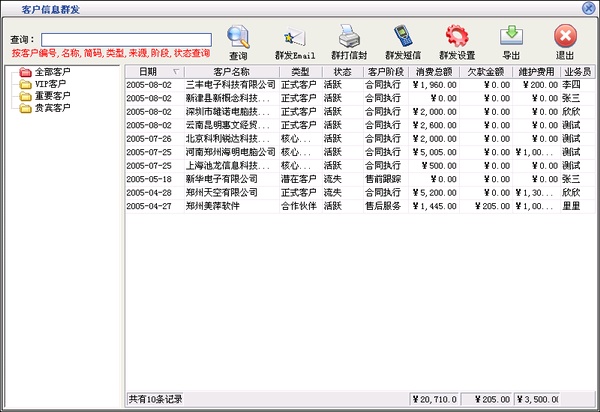Select the 全部客户 tree folder

pos(52,73)
